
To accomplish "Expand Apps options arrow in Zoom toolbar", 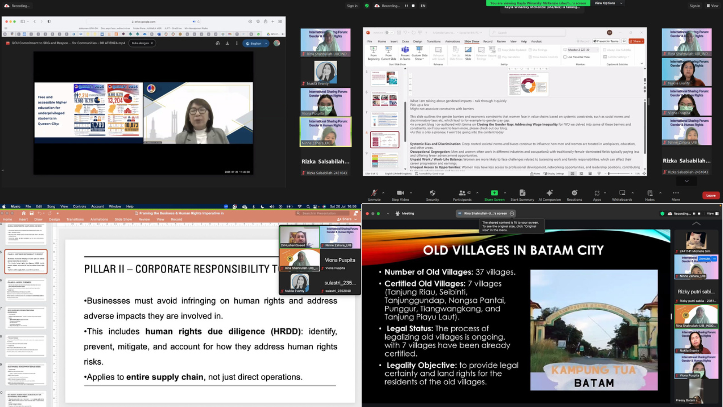I will (607, 193).
